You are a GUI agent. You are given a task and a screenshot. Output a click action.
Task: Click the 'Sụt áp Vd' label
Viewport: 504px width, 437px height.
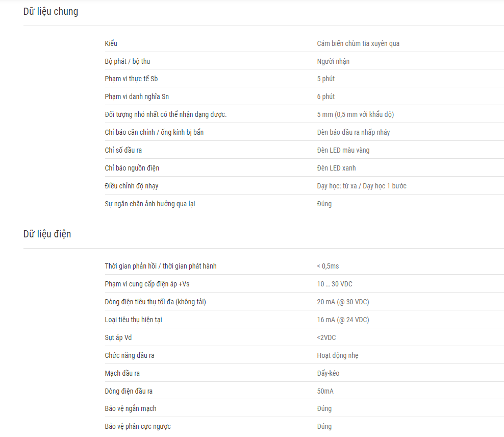click(118, 337)
